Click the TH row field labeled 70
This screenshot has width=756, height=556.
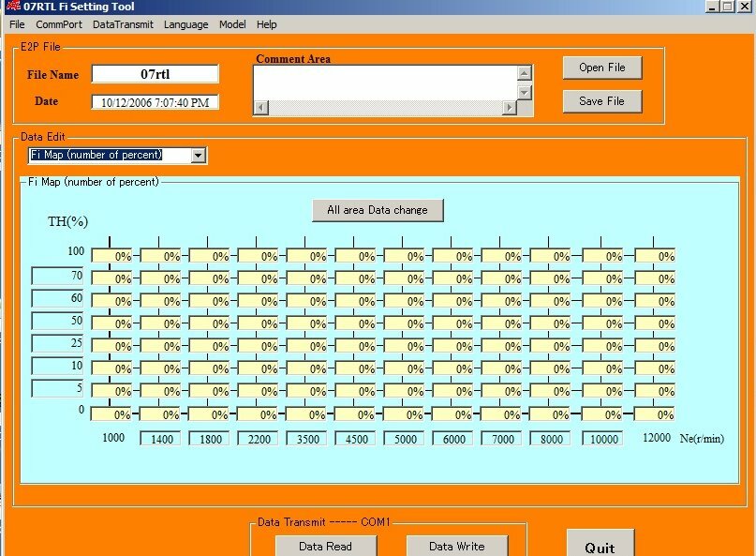[56, 275]
